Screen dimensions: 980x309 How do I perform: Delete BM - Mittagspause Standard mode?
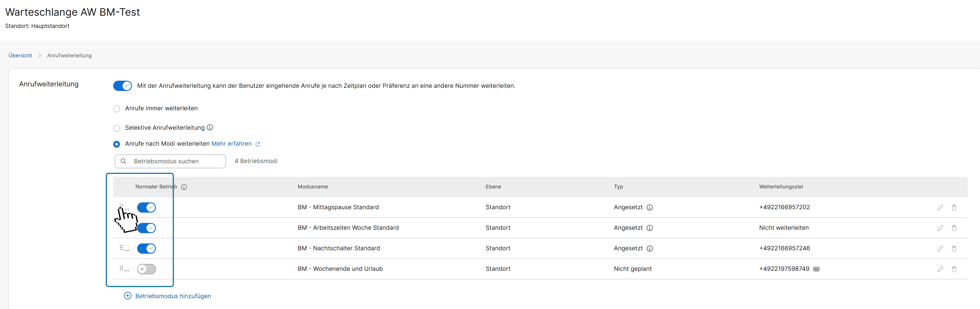954,208
